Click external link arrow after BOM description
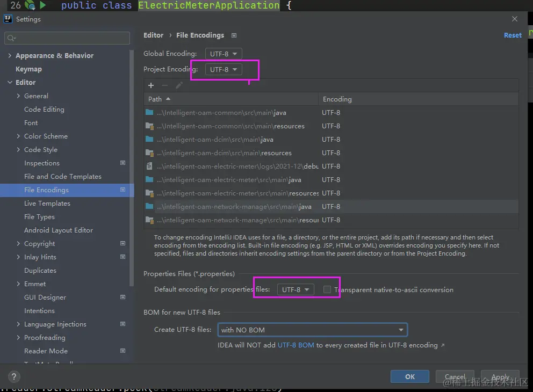The height and width of the screenshot is (392, 533). [443, 345]
